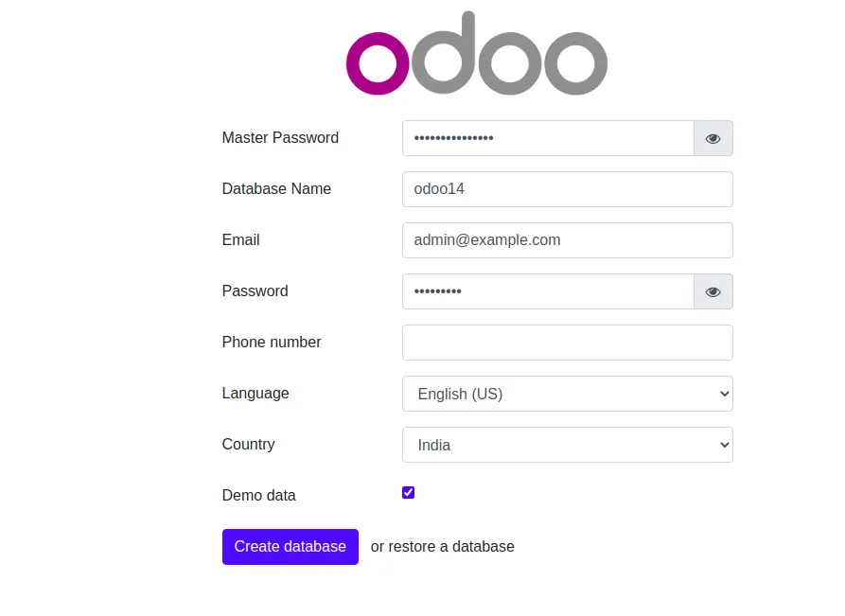
Task: Click the Demo data label
Action: pos(258,495)
